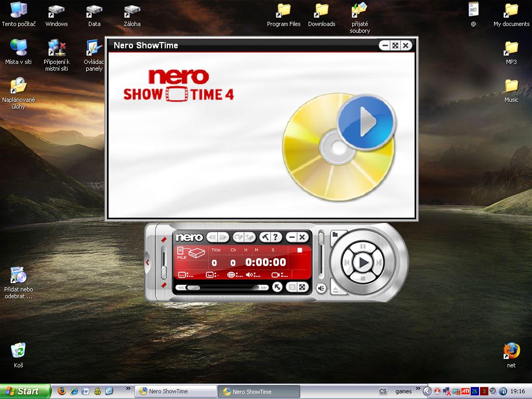Viewport: 532px width, 399px height.
Task: Launch Internet Explorer from the Quick Launch bar
Action: pos(74,391)
